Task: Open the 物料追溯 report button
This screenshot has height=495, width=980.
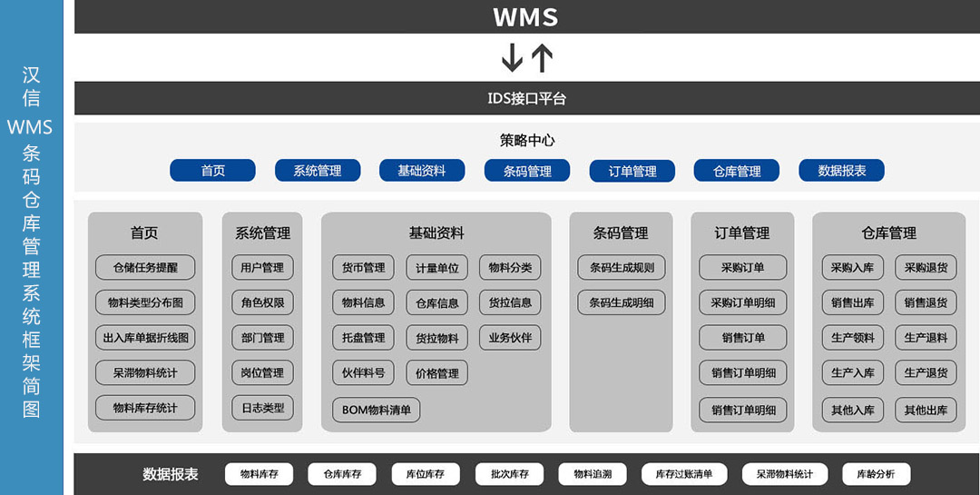Action: click(593, 474)
